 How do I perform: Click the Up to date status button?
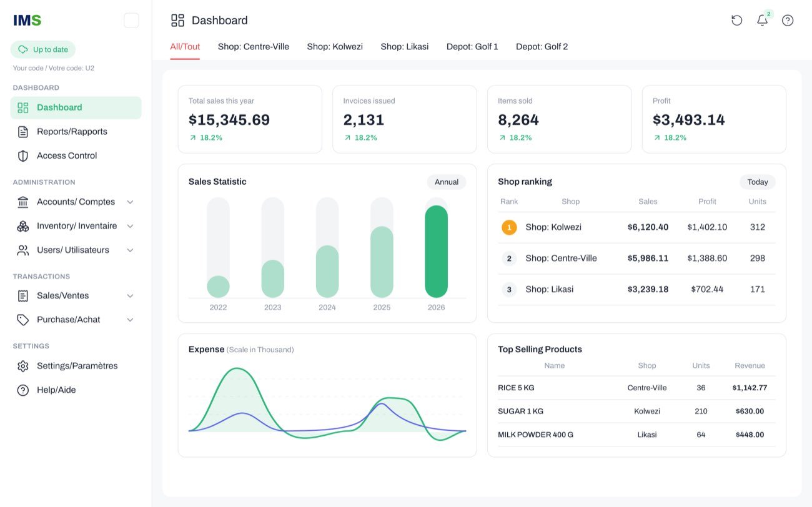point(43,50)
